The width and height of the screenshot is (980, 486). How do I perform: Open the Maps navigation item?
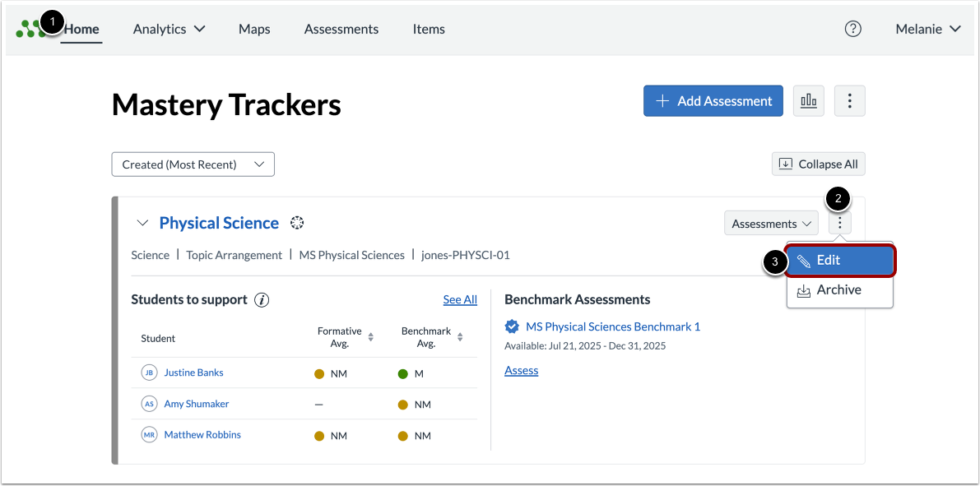point(253,29)
